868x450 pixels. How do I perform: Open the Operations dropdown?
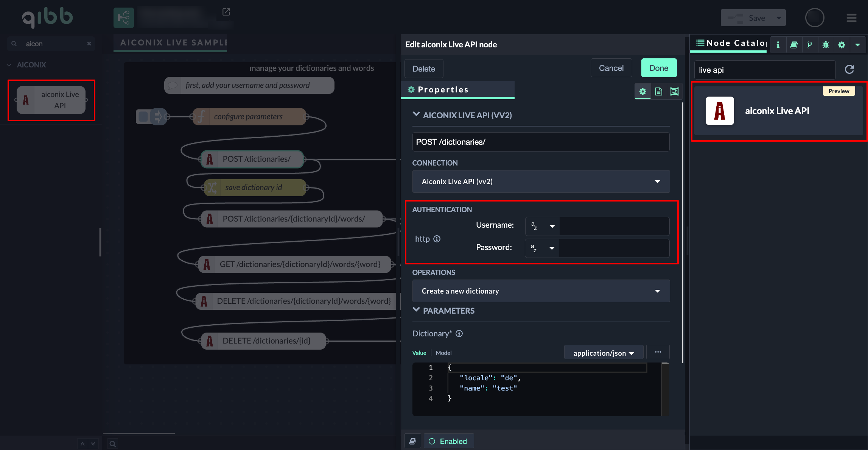(x=541, y=291)
